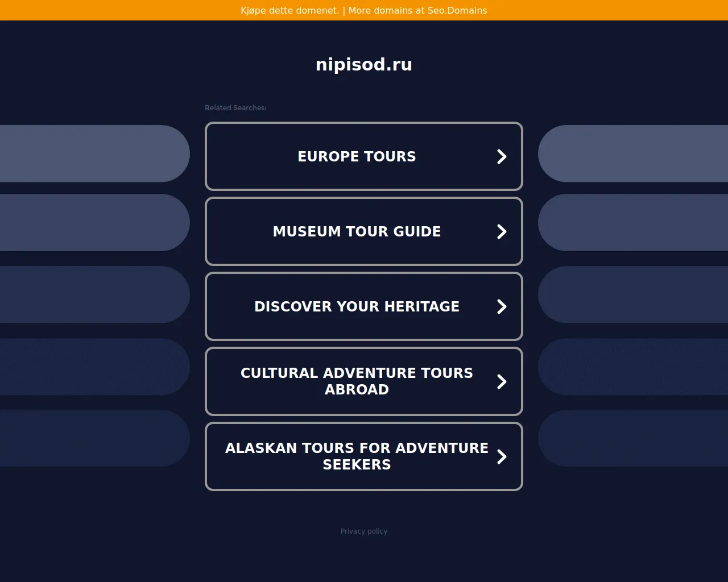Click the chevron arrow beside Europe Tours
728x582 pixels.
pos(502,156)
